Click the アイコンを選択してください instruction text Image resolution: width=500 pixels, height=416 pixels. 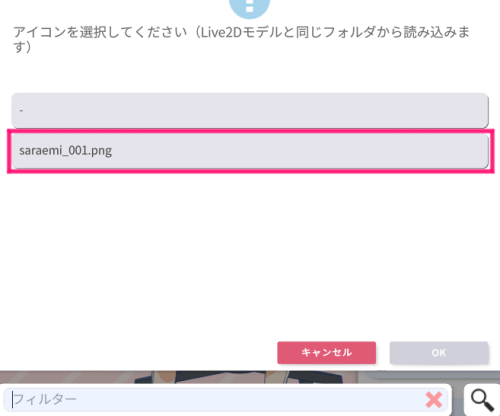(100, 33)
